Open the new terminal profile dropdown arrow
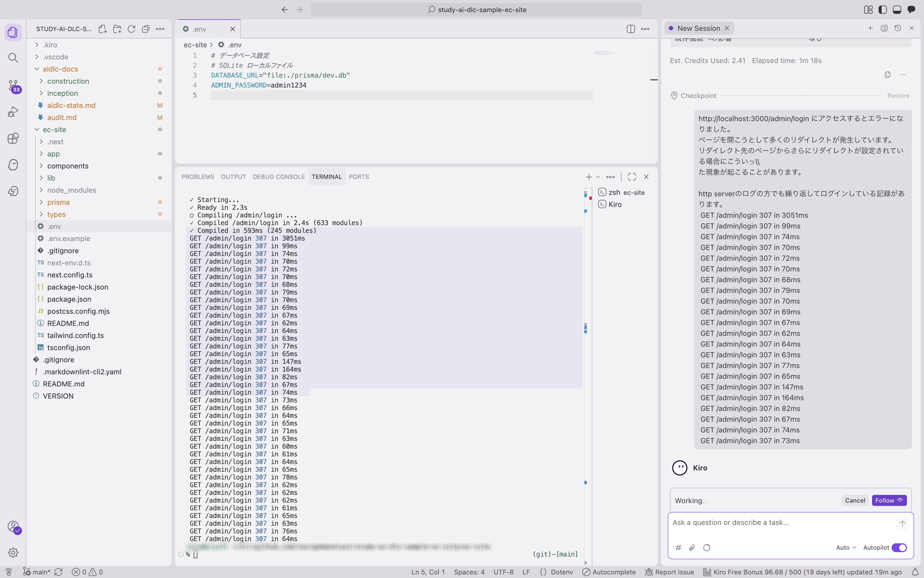Screen dimensions: 924x578 [598, 177]
